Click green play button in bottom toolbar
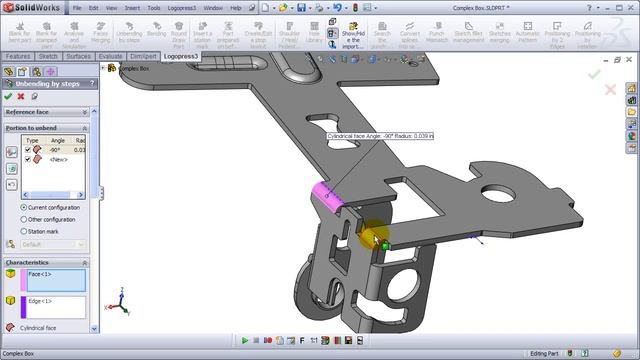This screenshot has height=360, width=640. click(244, 340)
